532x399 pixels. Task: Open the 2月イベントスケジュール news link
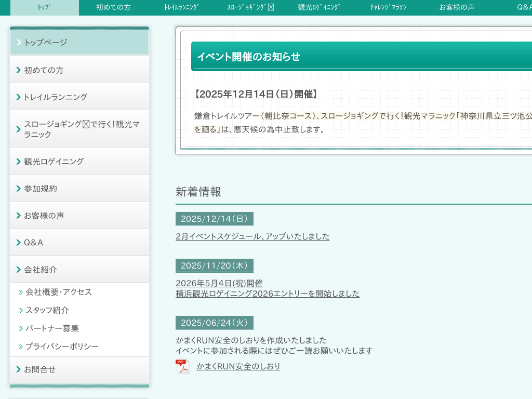pos(252,236)
